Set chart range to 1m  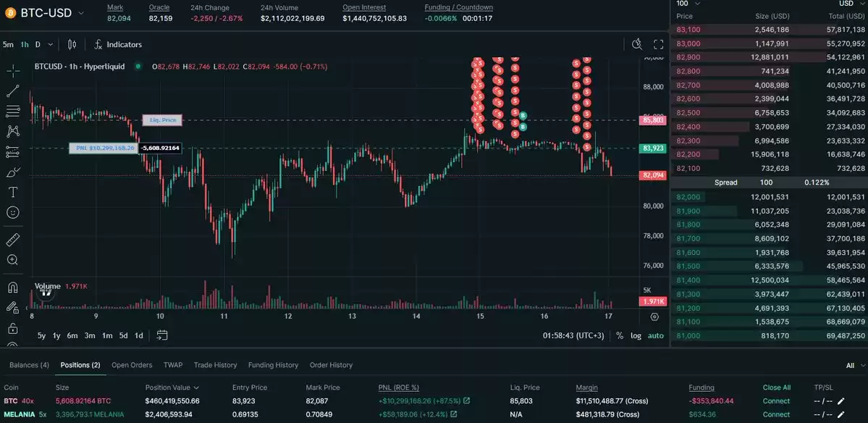[x=107, y=335]
